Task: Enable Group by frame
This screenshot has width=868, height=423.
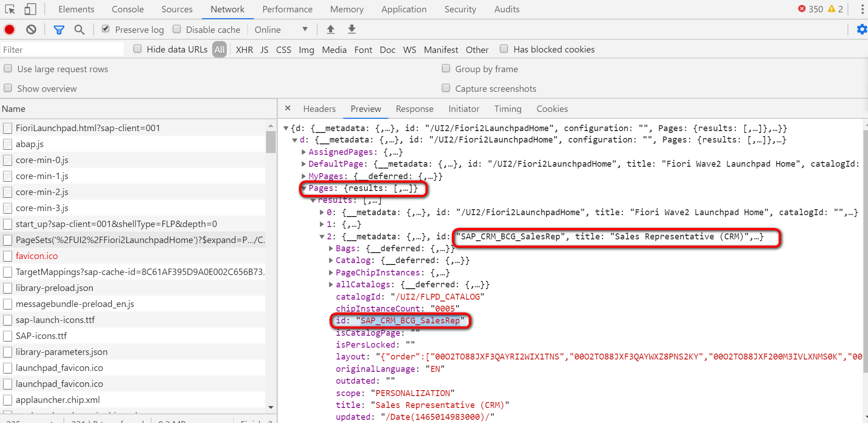Action: (446, 68)
